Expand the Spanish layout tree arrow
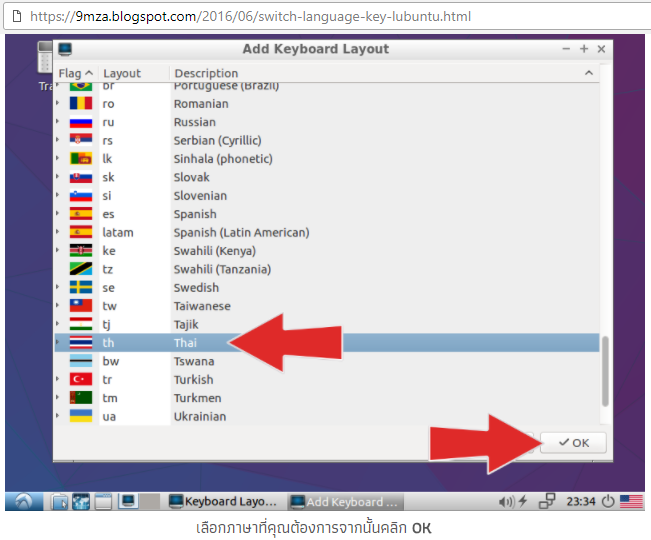Screen dimensions: 651x540 (x=58, y=214)
